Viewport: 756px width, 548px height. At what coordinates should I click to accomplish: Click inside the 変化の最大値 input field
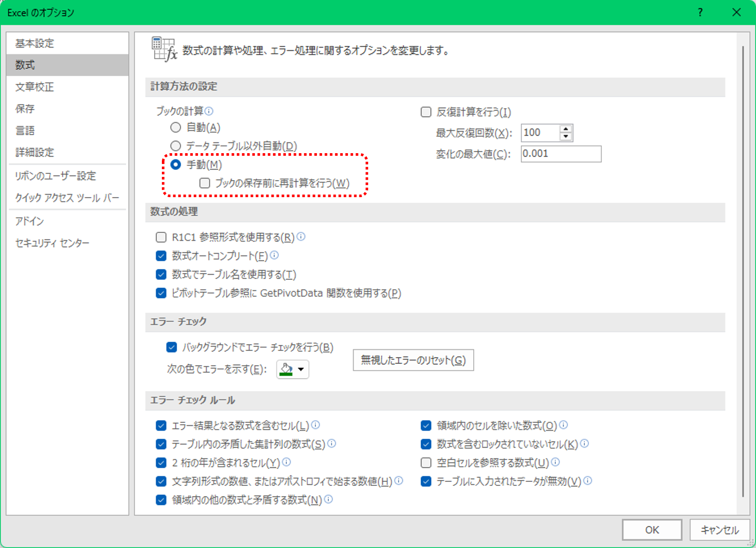[x=561, y=154]
